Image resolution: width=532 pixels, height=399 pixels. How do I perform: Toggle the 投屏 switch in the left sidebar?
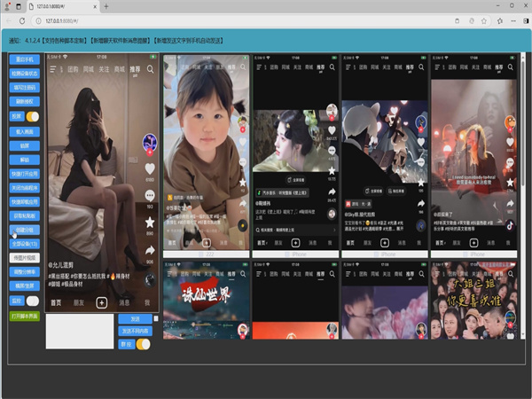point(32,116)
